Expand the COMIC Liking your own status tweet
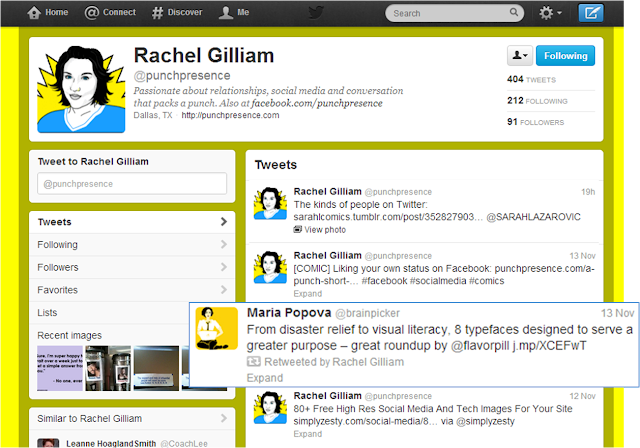Viewport: 640px width, 448px height. pyautogui.click(x=308, y=294)
